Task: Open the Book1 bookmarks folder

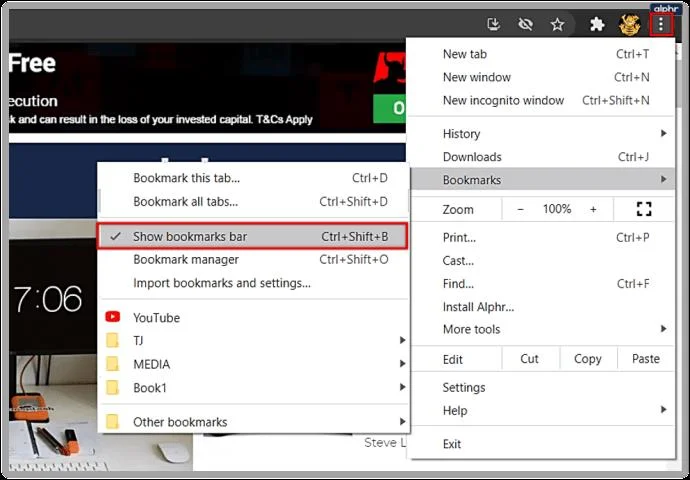Action: coord(253,388)
